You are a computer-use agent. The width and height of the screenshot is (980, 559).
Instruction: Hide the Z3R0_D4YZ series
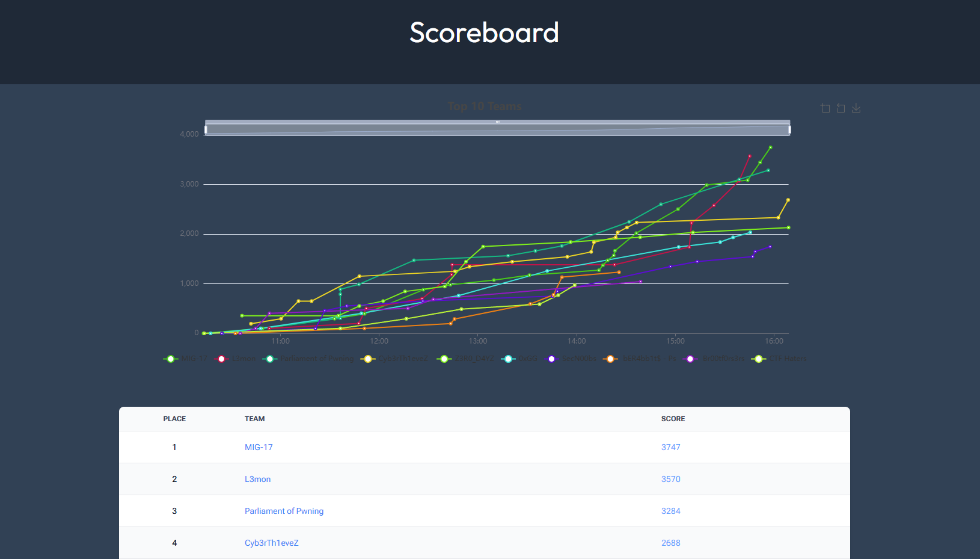coord(466,359)
